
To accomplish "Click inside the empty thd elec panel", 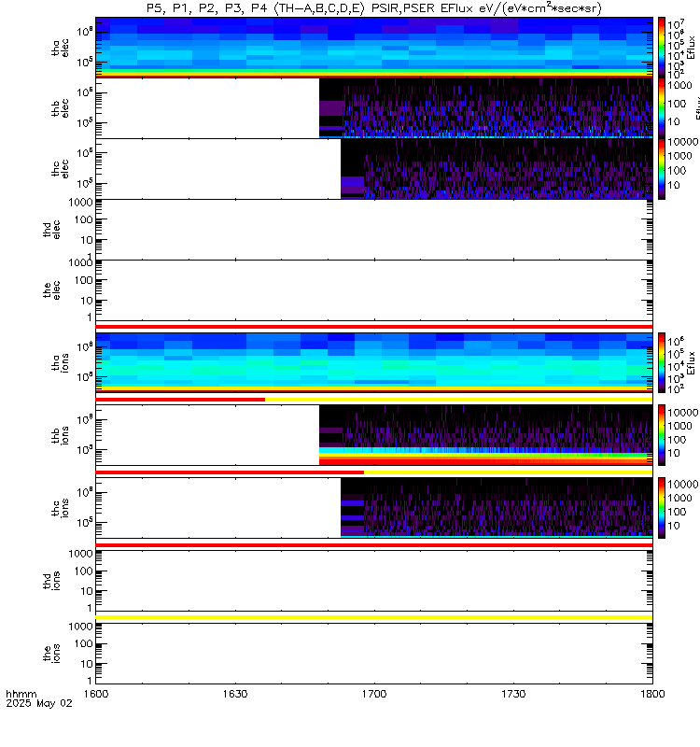I will click(374, 229).
